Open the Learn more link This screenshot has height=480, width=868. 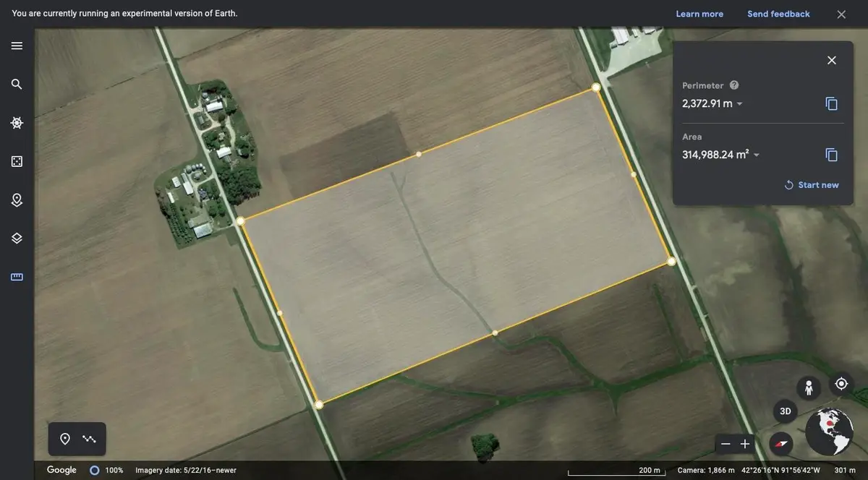coord(699,13)
